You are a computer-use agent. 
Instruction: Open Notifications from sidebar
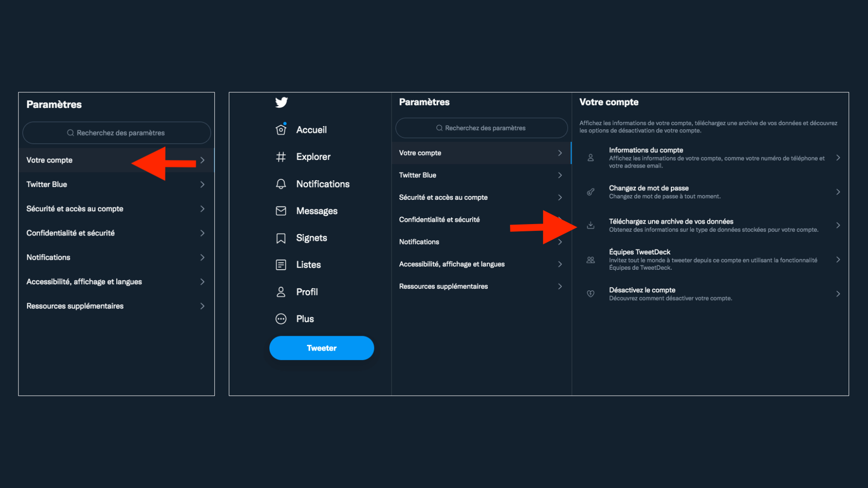click(x=322, y=183)
